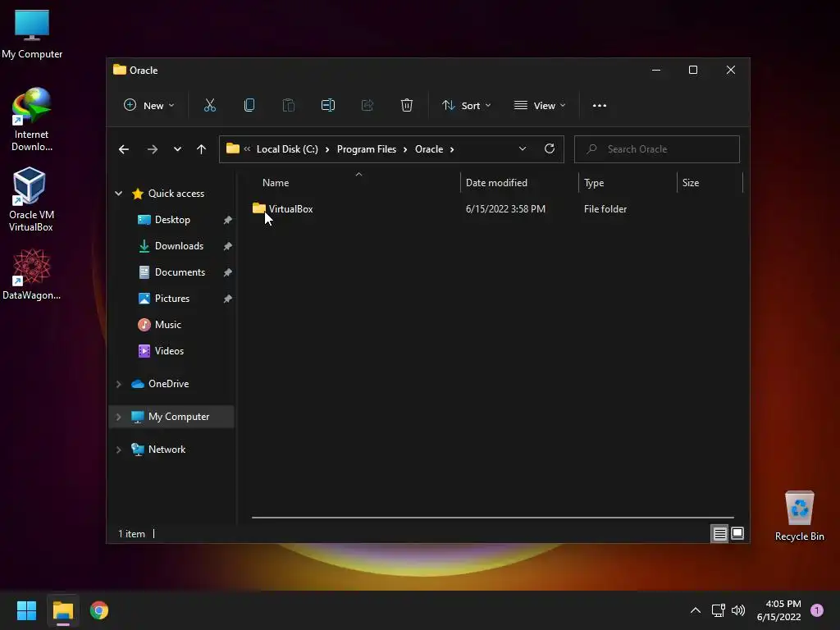Image resolution: width=840 pixels, height=630 pixels.
Task: Switch to details view icon in status bar
Action: pos(719,533)
